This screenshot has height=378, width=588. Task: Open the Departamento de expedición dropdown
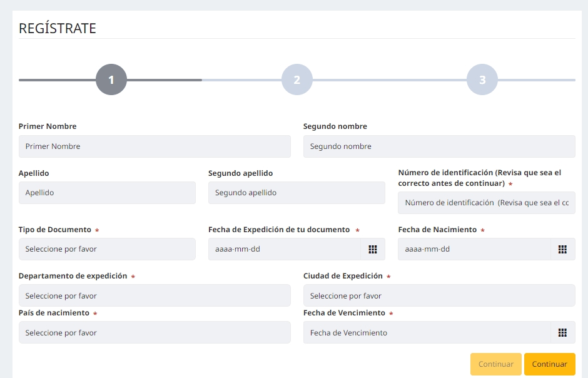click(x=155, y=295)
